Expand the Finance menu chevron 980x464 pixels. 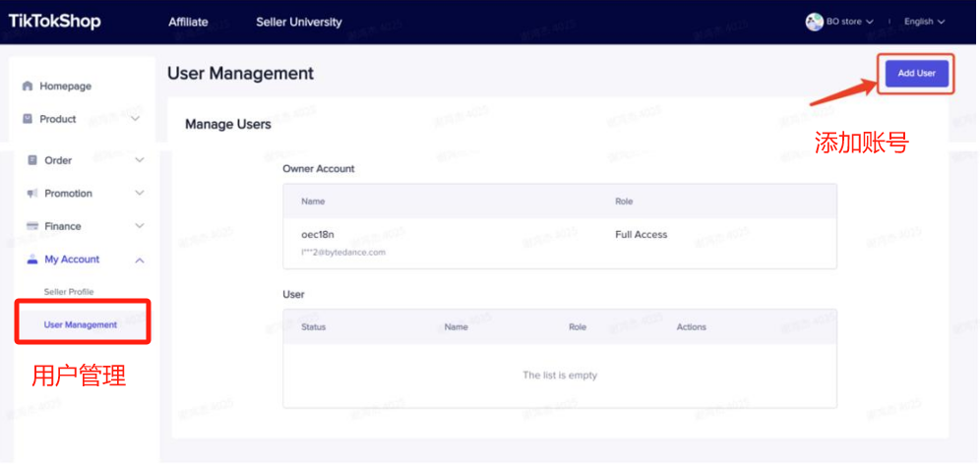(x=139, y=226)
